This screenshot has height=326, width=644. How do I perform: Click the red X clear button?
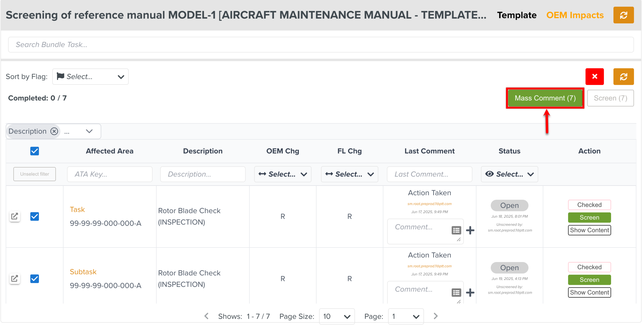tap(594, 76)
